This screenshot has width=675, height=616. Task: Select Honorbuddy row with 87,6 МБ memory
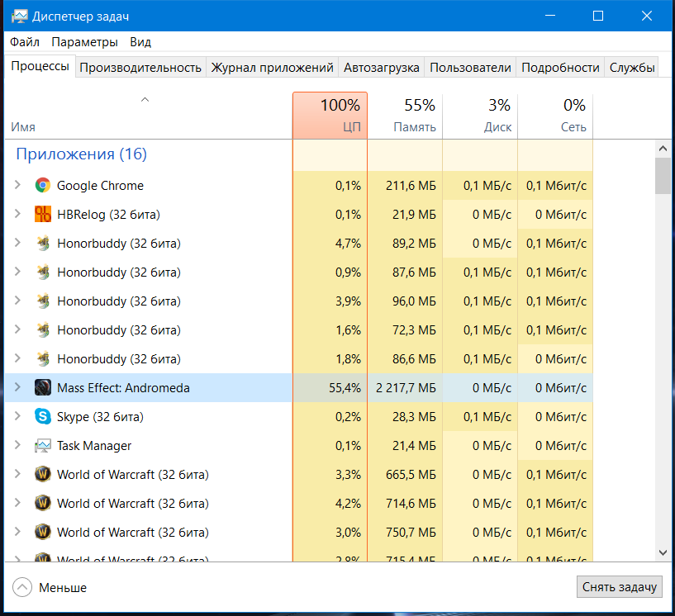point(299,272)
